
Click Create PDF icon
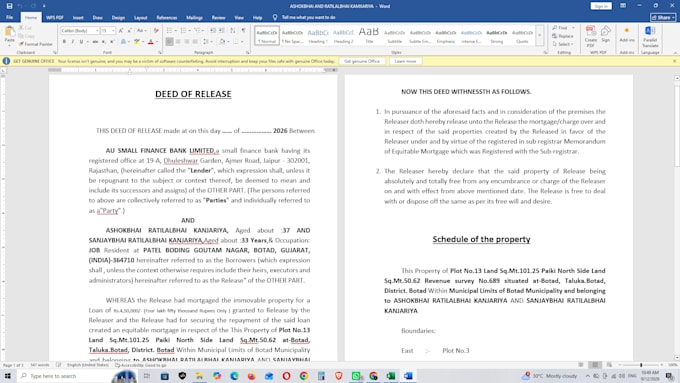click(x=591, y=36)
